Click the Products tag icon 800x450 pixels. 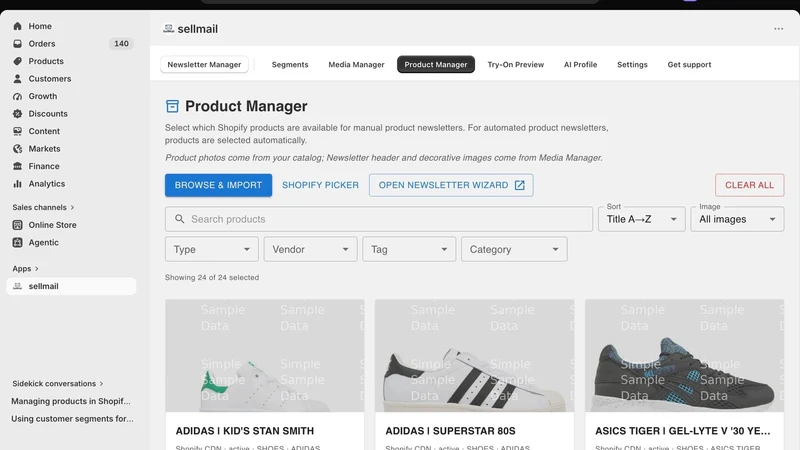click(x=17, y=61)
